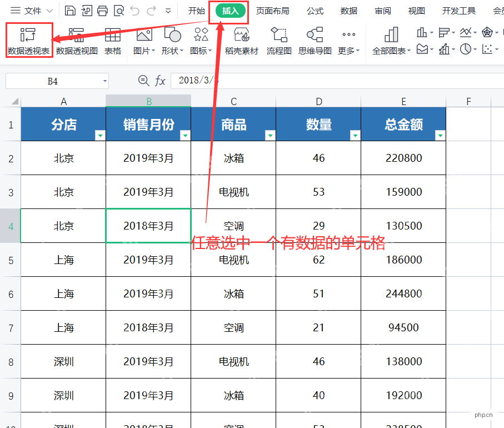Open the 公式 tab
This screenshot has width=504, height=428.
[x=315, y=11]
